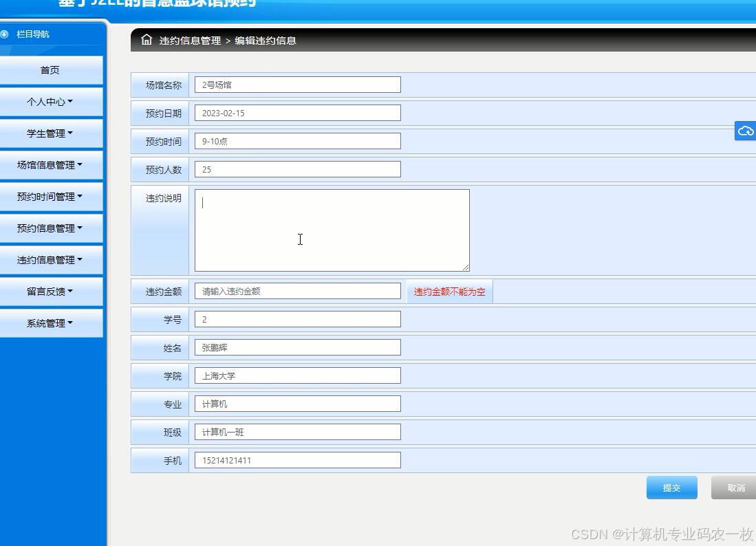Click the 取消 cancel button

735,487
